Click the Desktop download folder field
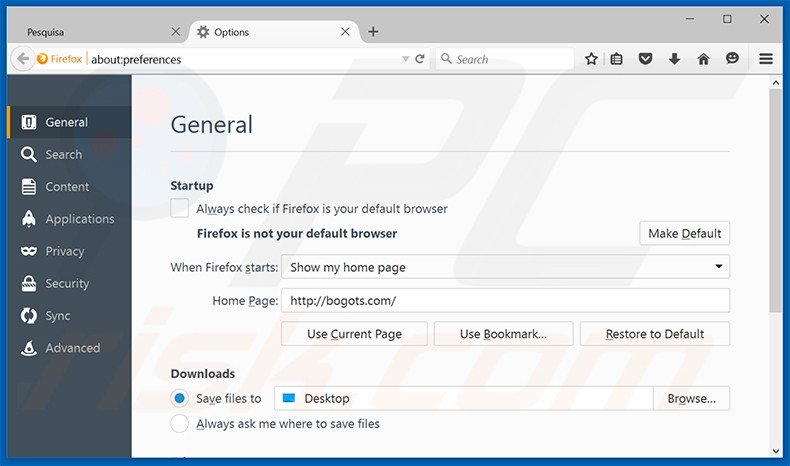Viewport: 790px width, 466px height. coord(464,398)
